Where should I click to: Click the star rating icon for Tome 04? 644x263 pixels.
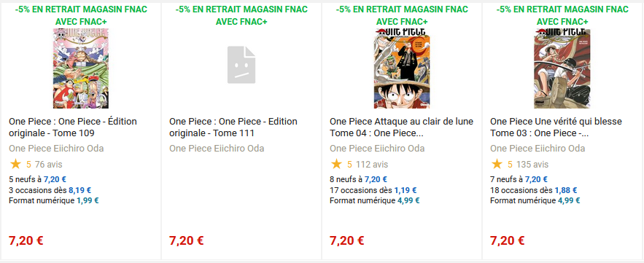click(x=336, y=165)
